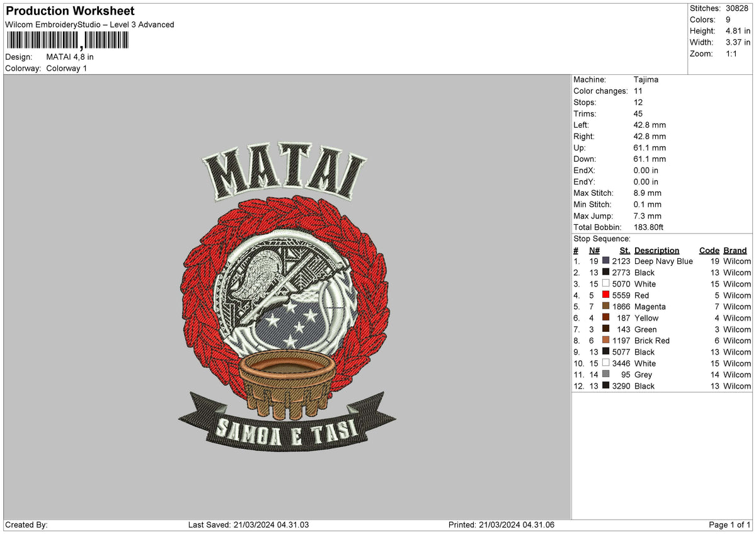
Task: Select the Colors count 9
Action: pos(728,20)
